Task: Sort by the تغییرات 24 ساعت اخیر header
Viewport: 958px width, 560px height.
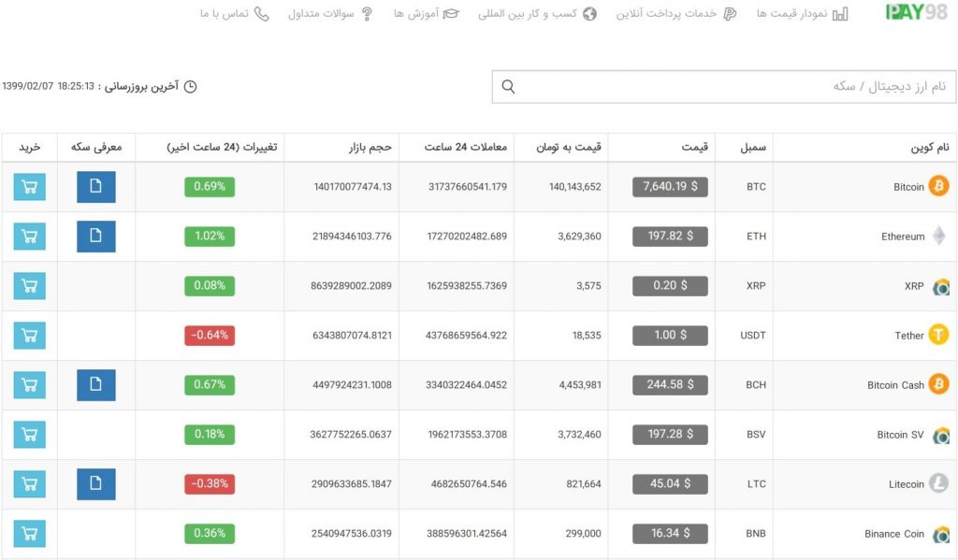Action: click(222, 147)
